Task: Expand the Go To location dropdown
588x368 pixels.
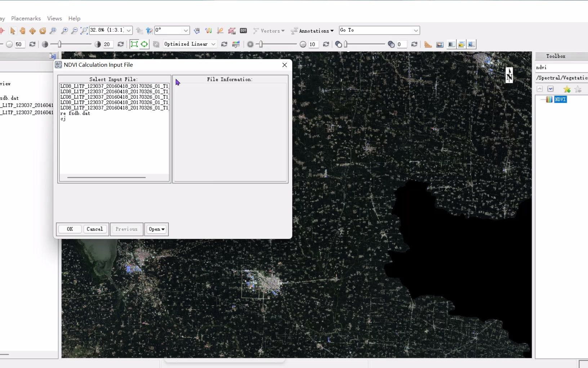Action: point(416,31)
